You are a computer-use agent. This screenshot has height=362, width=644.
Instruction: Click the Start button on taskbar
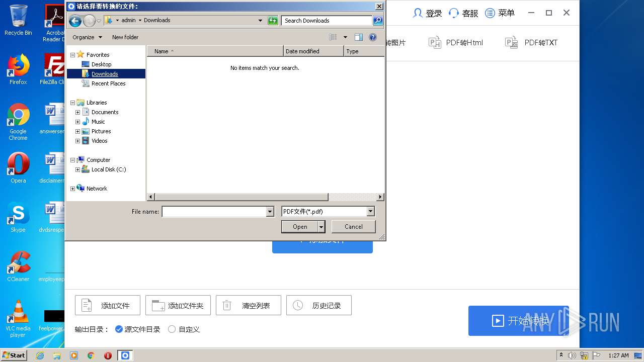(x=14, y=355)
